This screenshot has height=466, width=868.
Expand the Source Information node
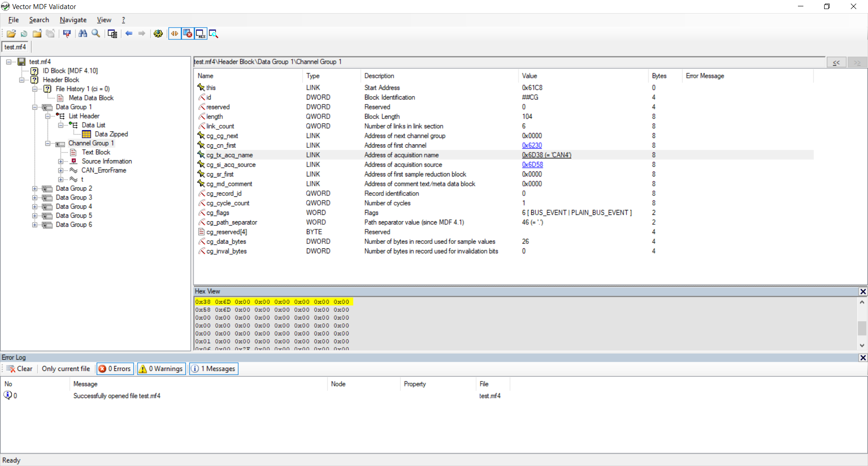click(x=61, y=162)
